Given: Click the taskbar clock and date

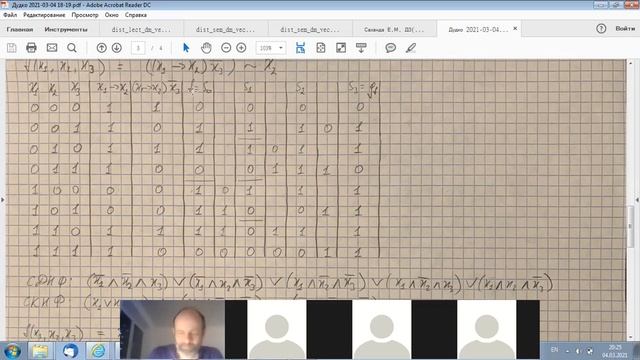Looking at the screenshot, I should (614, 351).
